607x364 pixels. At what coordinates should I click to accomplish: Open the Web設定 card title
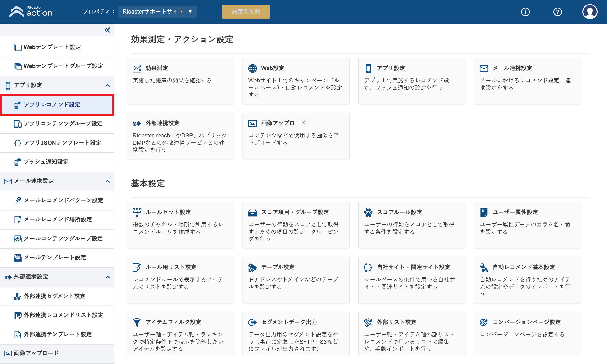(273, 68)
